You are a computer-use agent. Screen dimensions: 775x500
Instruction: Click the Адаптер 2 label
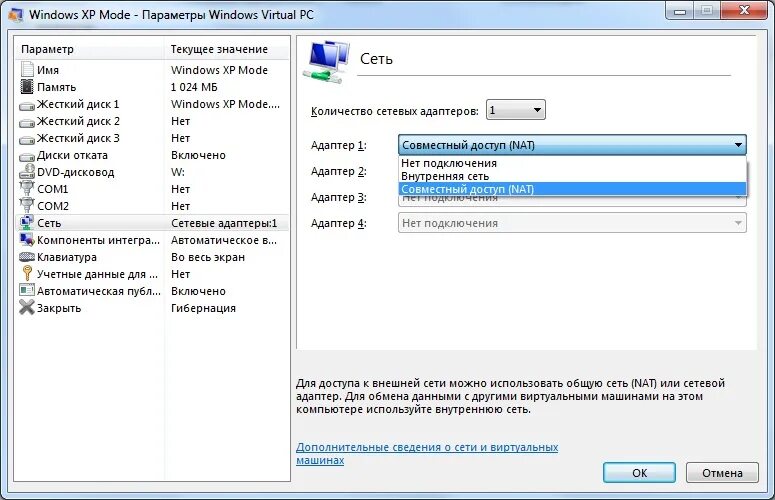tap(339, 171)
